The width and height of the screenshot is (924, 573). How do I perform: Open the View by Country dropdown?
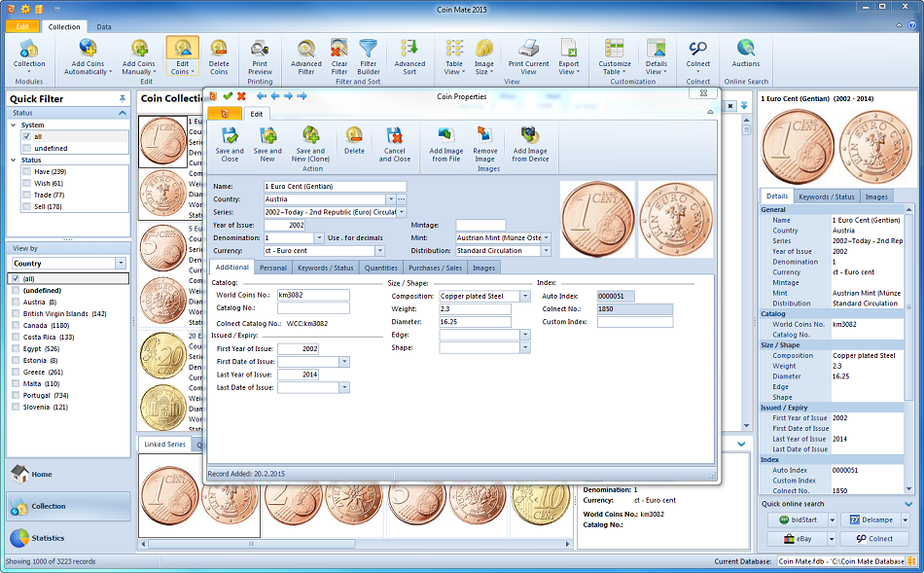[x=121, y=264]
